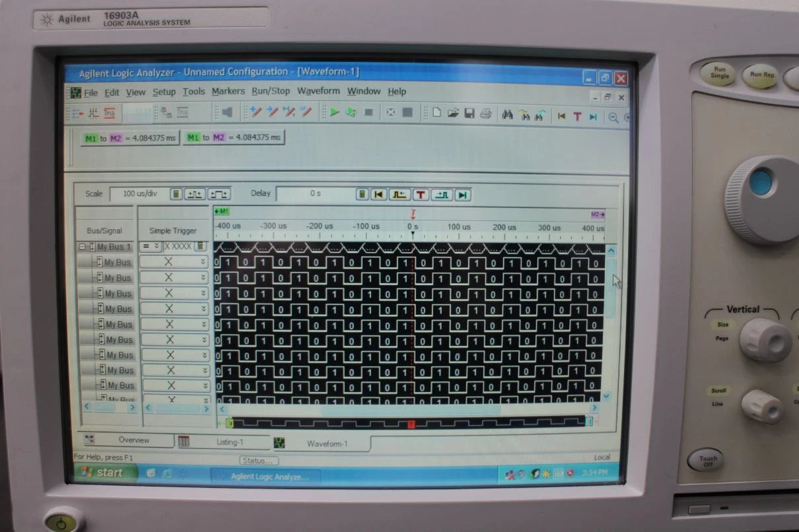The image size is (799, 532).
Task: Click the Find (binoculars) toolbar icon
Action: click(x=507, y=114)
